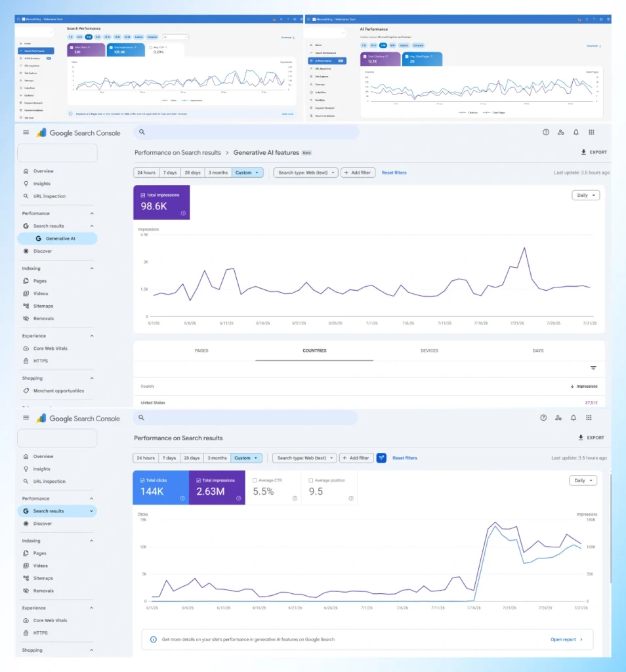The image size is (626, 672).
Task: Enable the Average position checkbox
Action: coord(310,480)
